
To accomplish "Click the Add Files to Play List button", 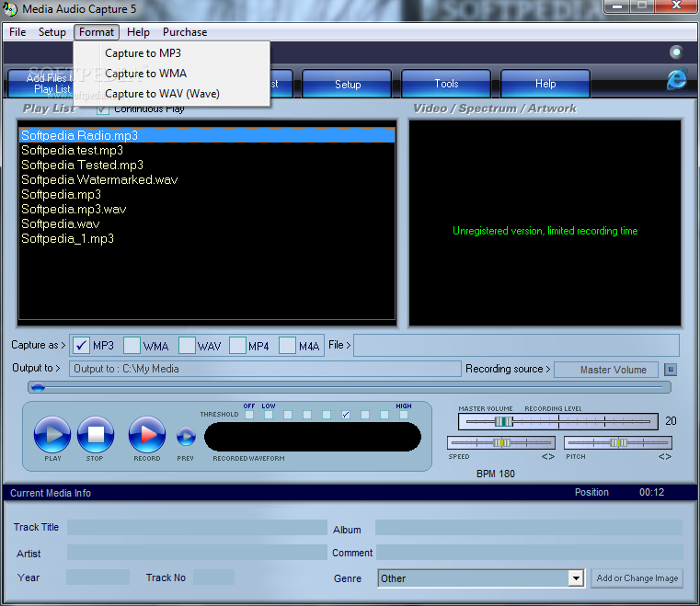I will pos(41,84).
